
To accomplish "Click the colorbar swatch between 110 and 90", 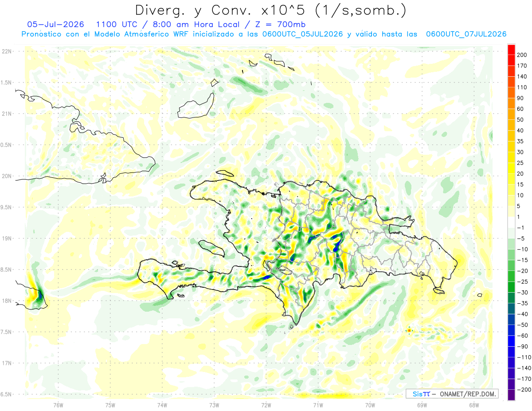I will (x=511, y=93).
